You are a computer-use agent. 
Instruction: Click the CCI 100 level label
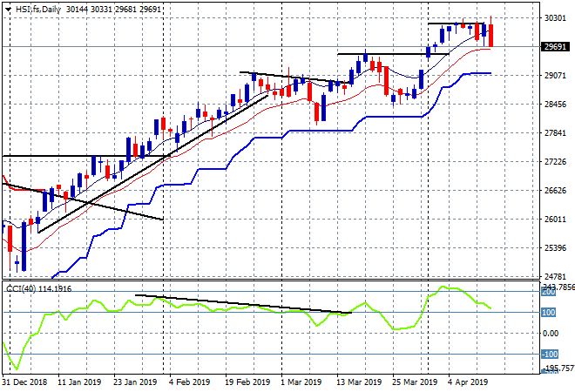[x=550, y=312]
